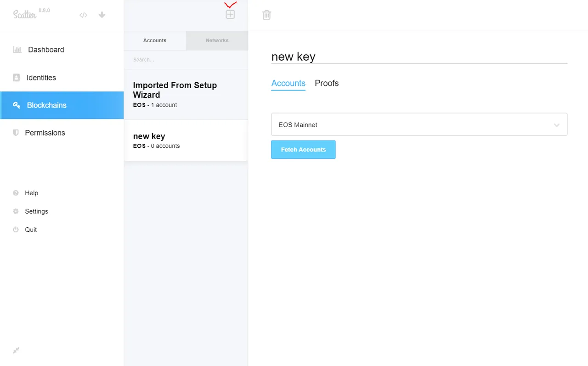Click the Permissions shield icon
Image resolution: width=588 pixels, height=366 pixels.
point(16,133)
